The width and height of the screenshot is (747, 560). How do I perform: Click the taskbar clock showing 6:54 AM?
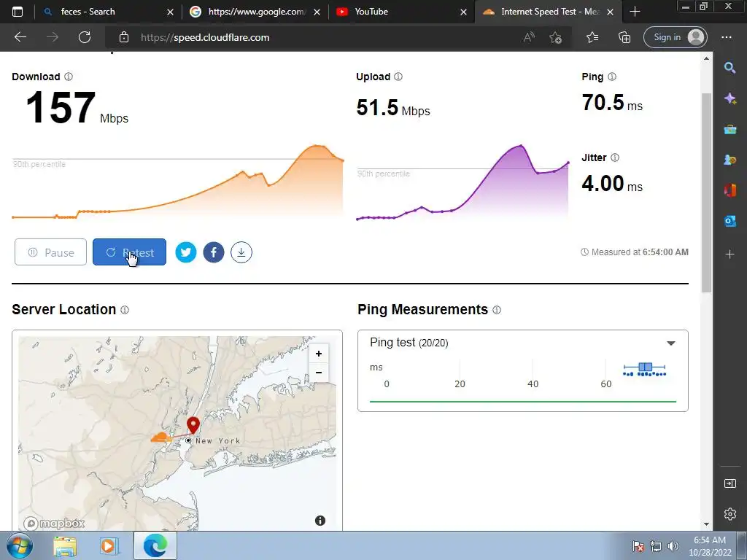point(710,546)
